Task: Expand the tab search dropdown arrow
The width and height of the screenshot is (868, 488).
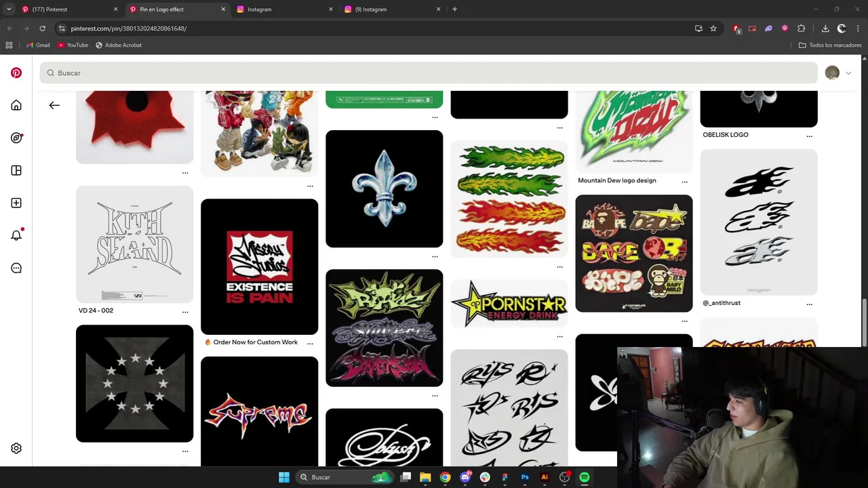Action: pyautogui.click(x=8, y=9)
